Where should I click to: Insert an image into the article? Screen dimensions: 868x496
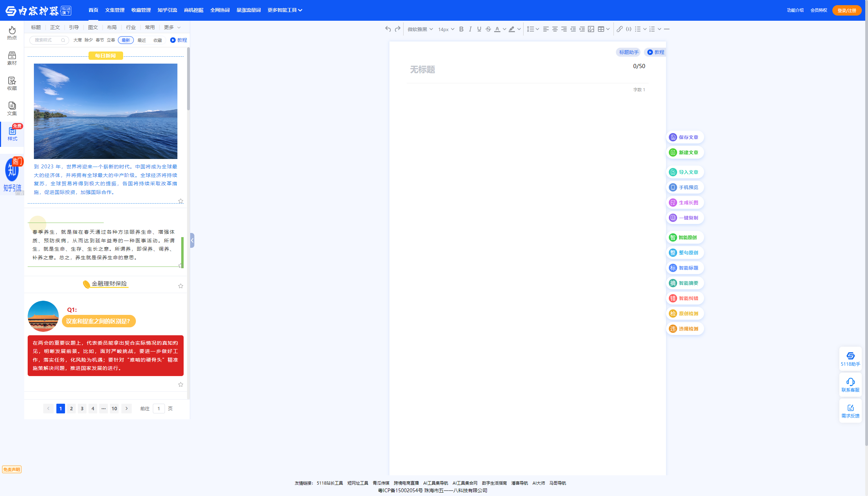point(591,29)
